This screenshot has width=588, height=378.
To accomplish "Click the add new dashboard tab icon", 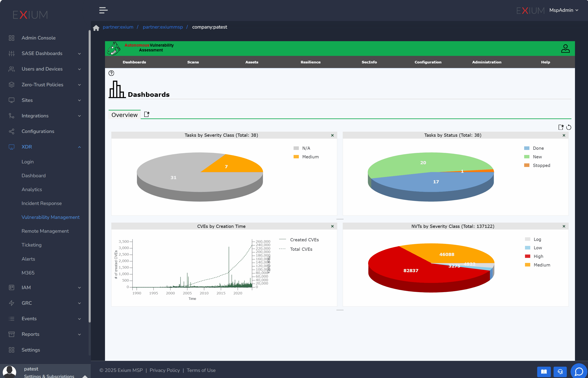I will 147,114.
